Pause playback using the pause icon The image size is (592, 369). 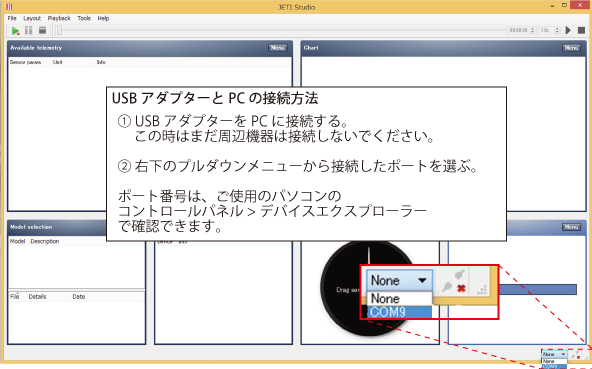click(x=29, y=30)
